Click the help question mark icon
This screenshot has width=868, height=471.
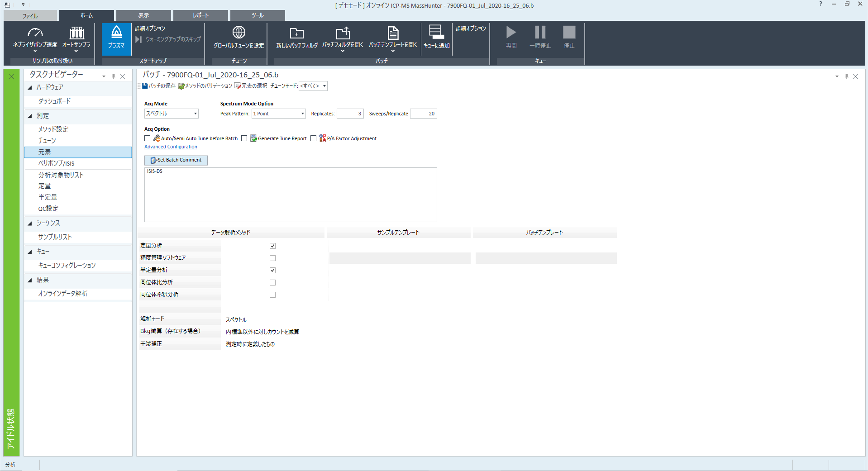click(x=820, y=4)
